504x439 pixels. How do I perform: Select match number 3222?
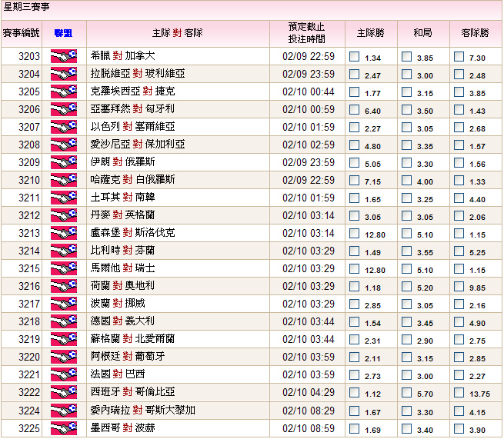(x=29, y=392)
